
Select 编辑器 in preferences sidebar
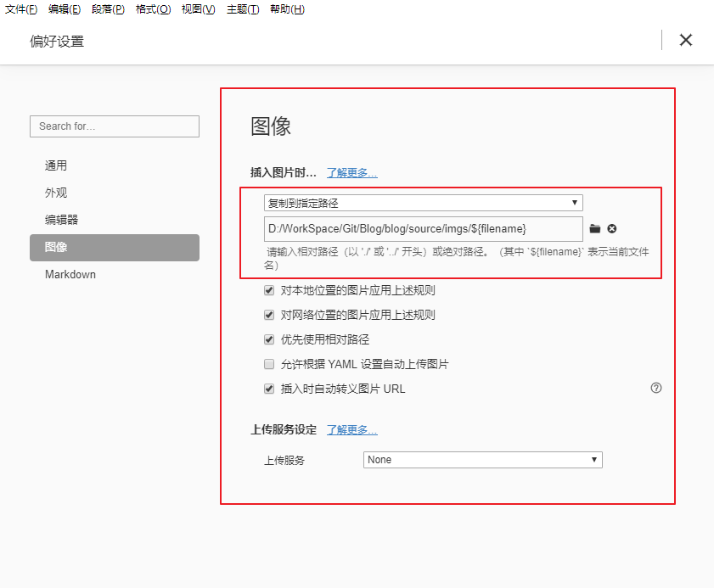click(x=115, y=221)
